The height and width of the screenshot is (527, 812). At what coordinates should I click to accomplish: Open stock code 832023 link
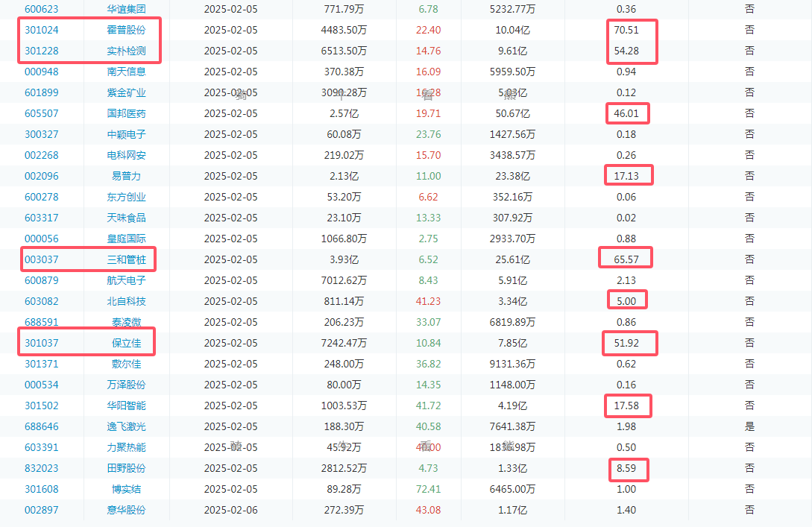tap(42, 468)
